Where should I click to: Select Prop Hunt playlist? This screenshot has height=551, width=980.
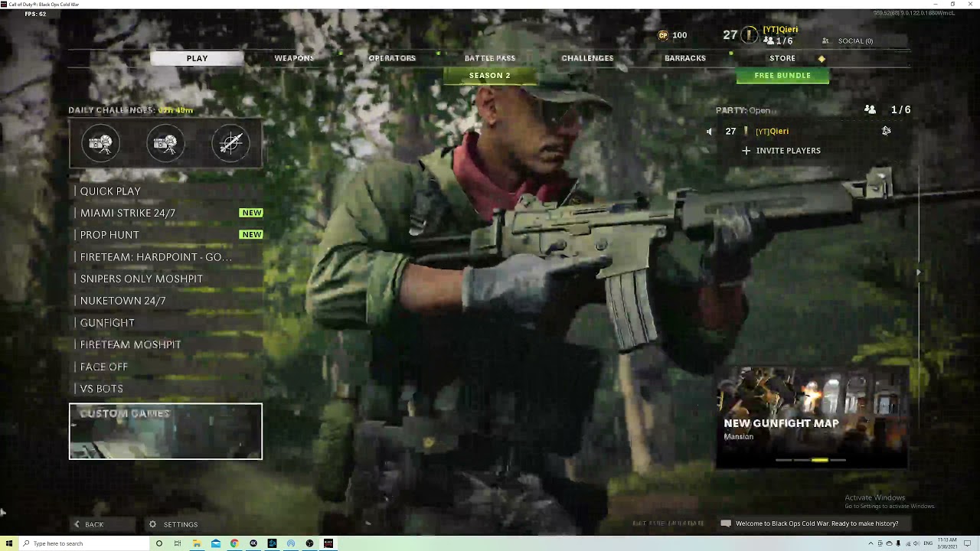(166, 235)
